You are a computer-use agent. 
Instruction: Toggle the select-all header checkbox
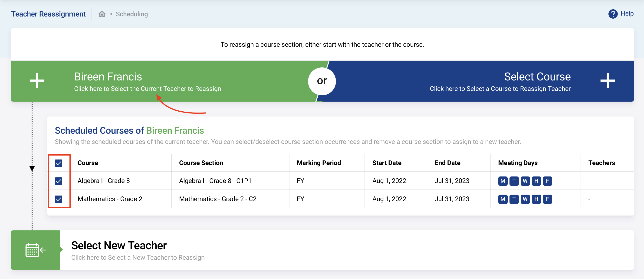(59, 163)
